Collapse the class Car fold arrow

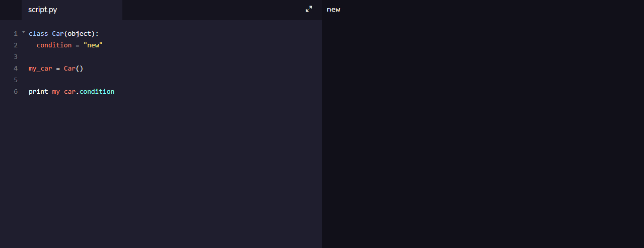click(23, 33)
